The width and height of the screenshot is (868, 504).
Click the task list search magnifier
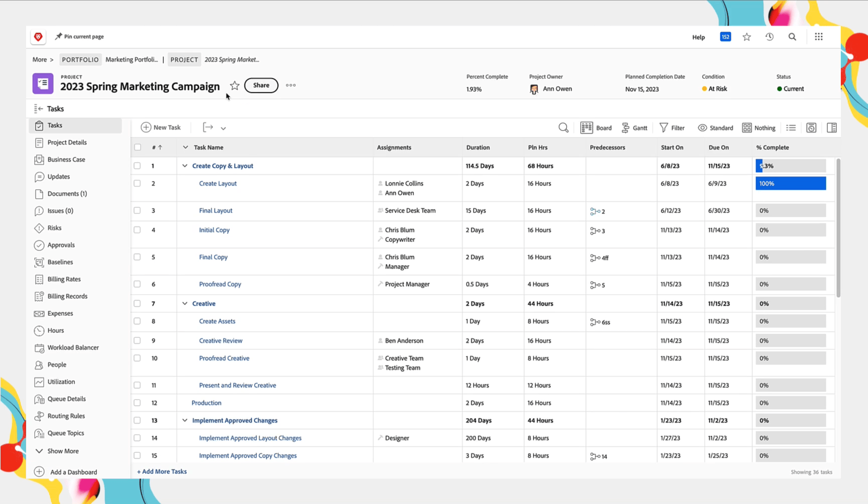click(563, 128)
